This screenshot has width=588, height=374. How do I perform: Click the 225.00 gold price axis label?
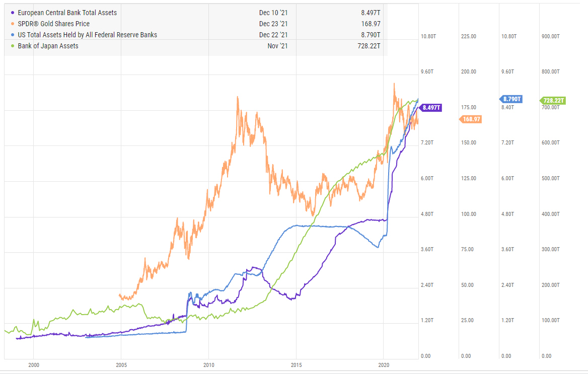tap(468, 36)
